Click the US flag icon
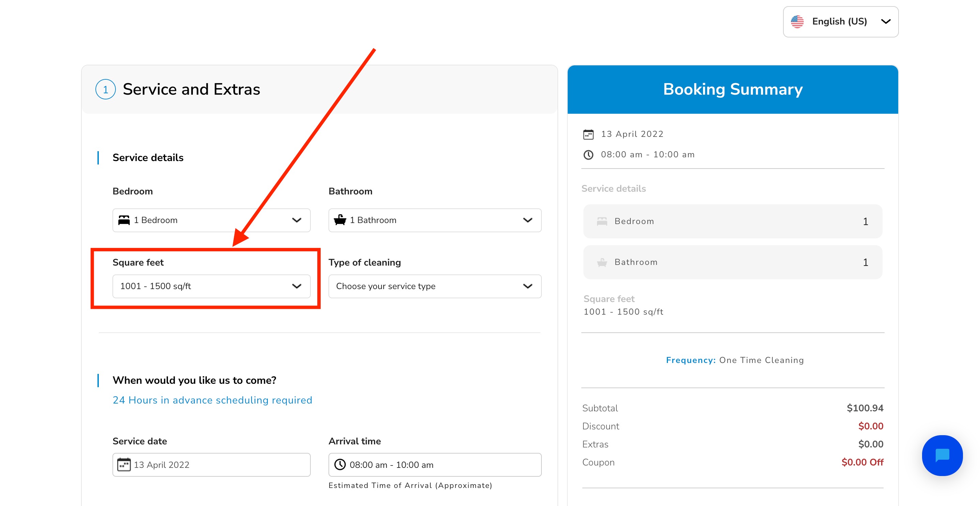This screenshot has height=506, width=980. (x=797, y=22)
